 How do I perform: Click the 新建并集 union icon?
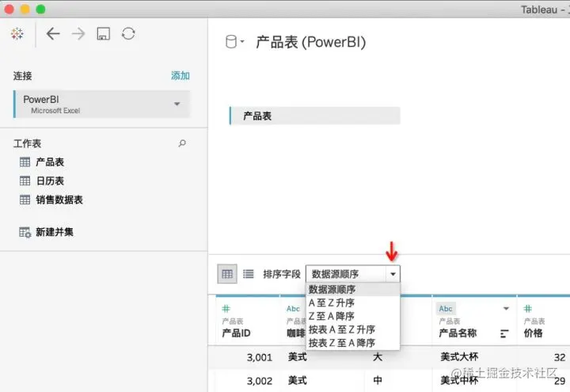[x=25, y=232]
